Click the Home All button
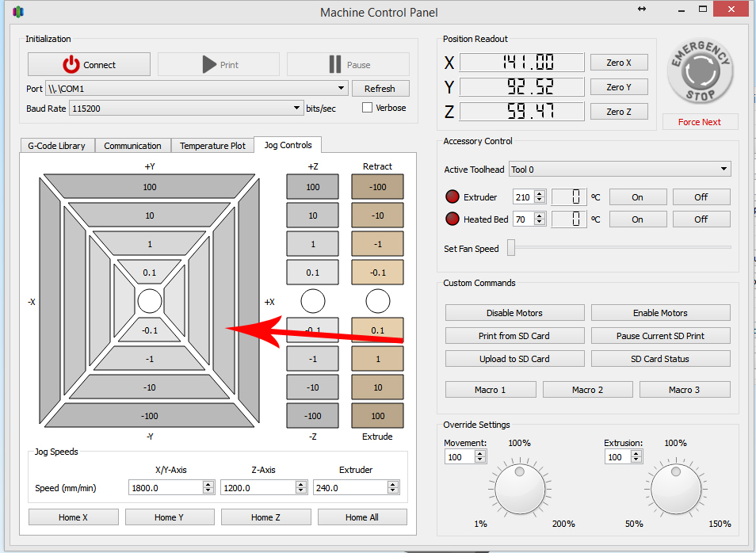The image size is (756, 553). [x=362, y=517]
